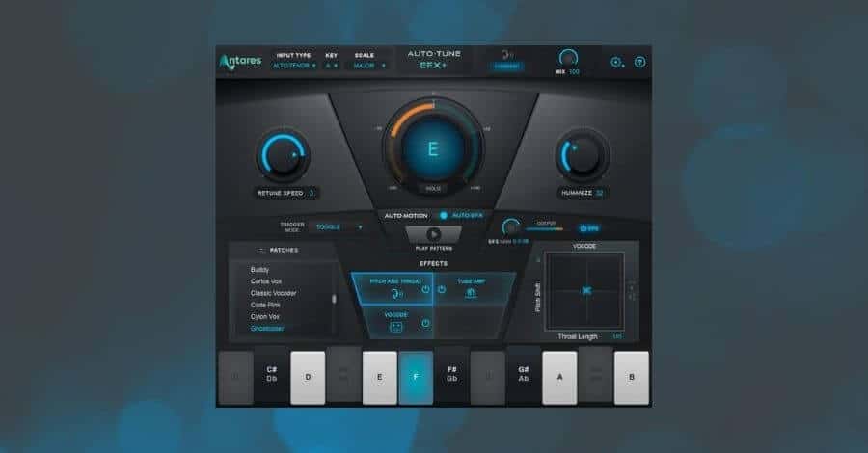868x453 pixels.
Task: Toggle the Vocode effect power button
Action: pyautogui.click(x=425, y=323)
